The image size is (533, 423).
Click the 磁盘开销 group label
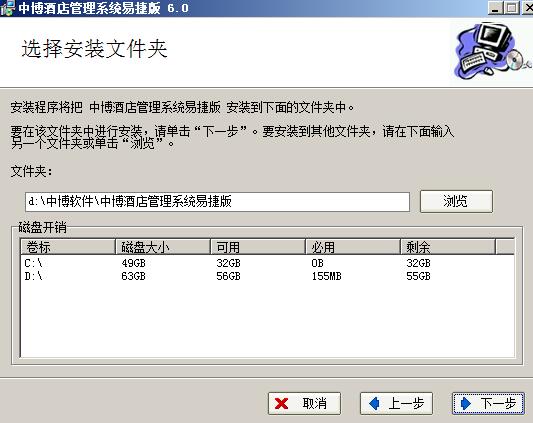pos(42,227)
